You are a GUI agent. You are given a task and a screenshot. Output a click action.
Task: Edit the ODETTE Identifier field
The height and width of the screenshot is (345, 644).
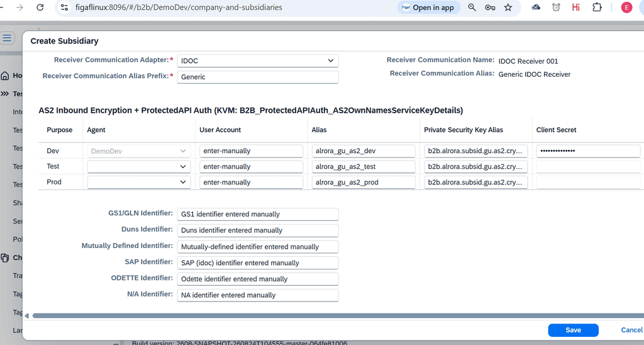(258, 279)
